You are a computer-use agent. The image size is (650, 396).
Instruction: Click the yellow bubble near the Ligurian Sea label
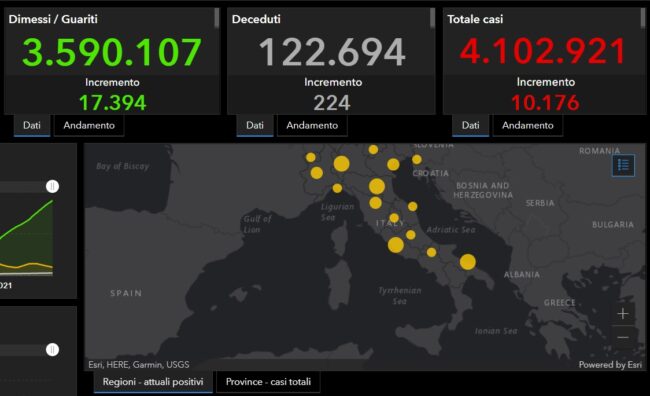(337, 188)
